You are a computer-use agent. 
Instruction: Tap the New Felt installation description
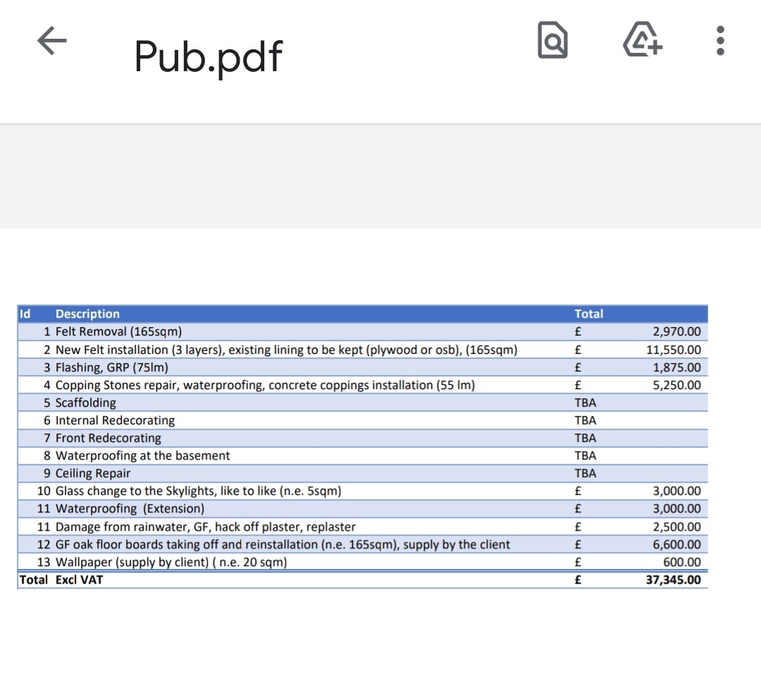pyautogui.click(x=286, y=350)
